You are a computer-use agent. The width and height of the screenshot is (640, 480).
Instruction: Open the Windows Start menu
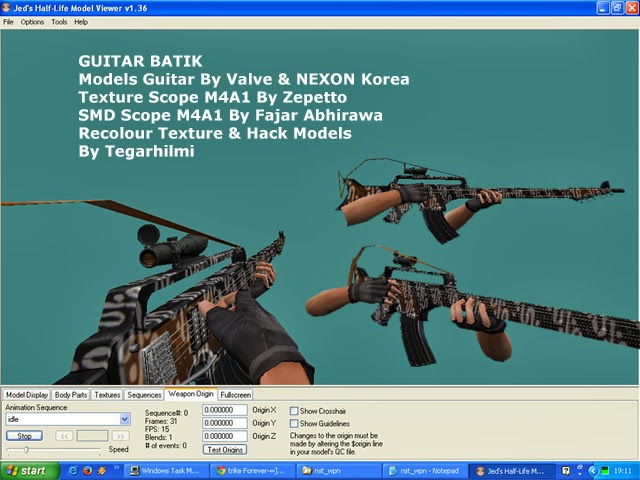29,471
